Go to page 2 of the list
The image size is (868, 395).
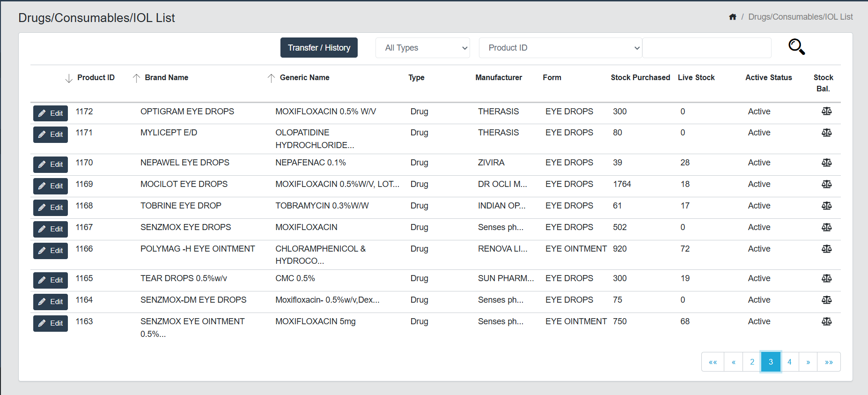pyautogui.click(x=752, y=362)
